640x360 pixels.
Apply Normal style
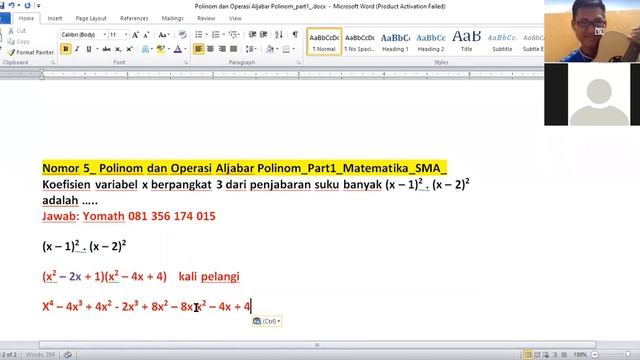(324, 42)
